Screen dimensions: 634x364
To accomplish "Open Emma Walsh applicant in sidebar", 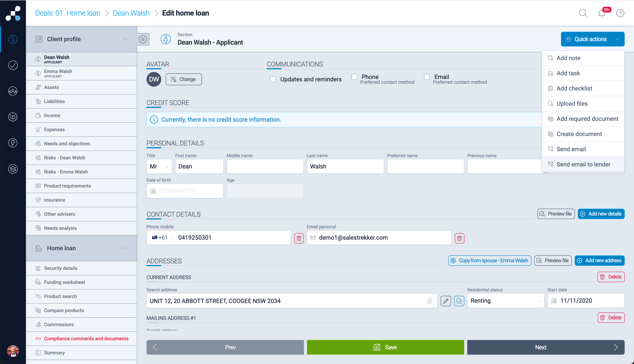I will [82, 73].
